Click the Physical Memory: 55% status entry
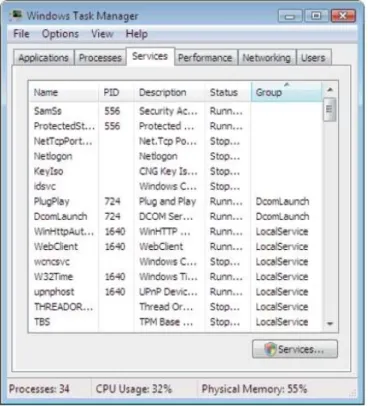 [x=254, y=388]
